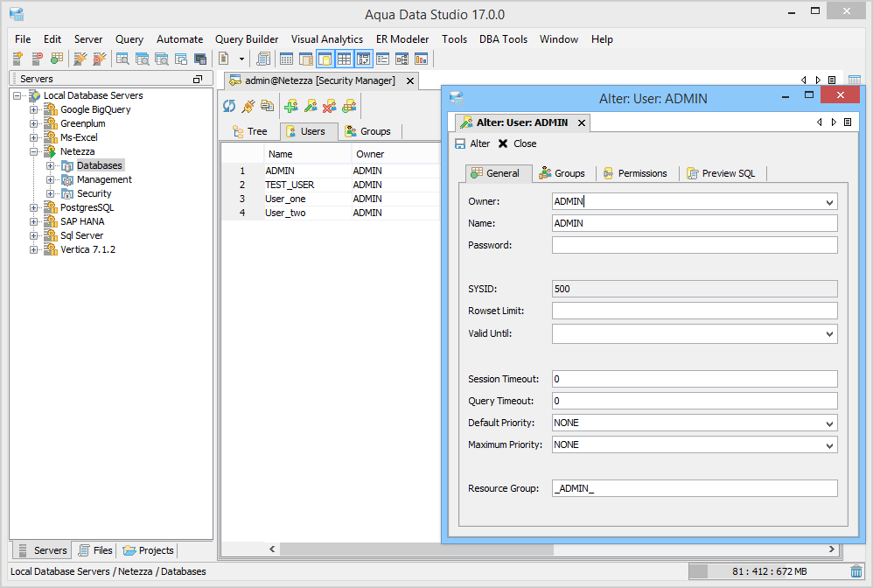Click the Resource Group input field
This screenshot has height=588, width=873.
click(x=695, y=488)
